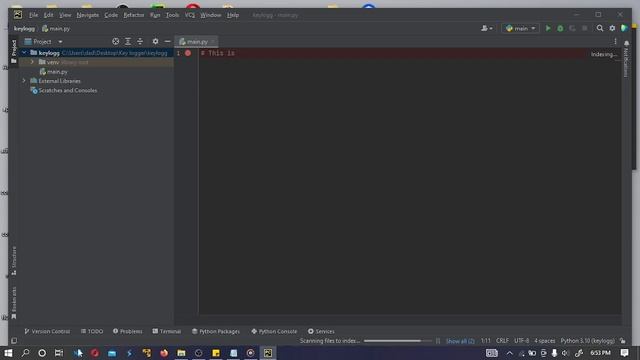
Task: Toggle tool window bars icon at bottom-left
Action: (14, 341)
